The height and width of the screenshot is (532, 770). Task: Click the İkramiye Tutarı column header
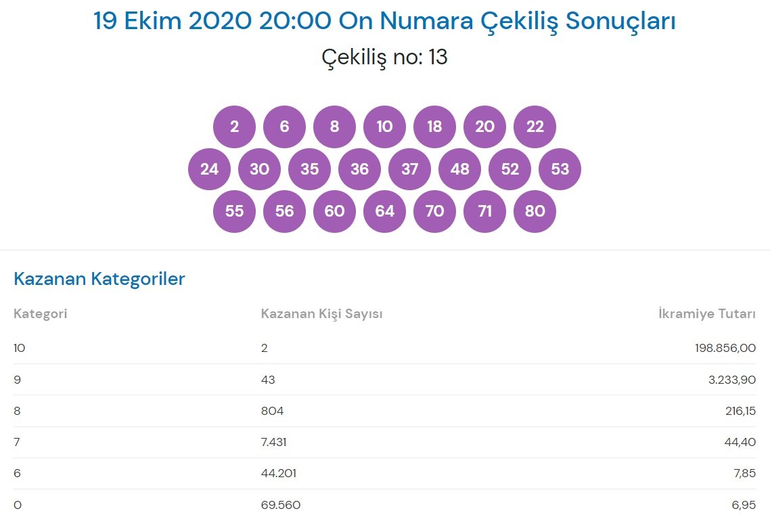(x=707, y=314)
